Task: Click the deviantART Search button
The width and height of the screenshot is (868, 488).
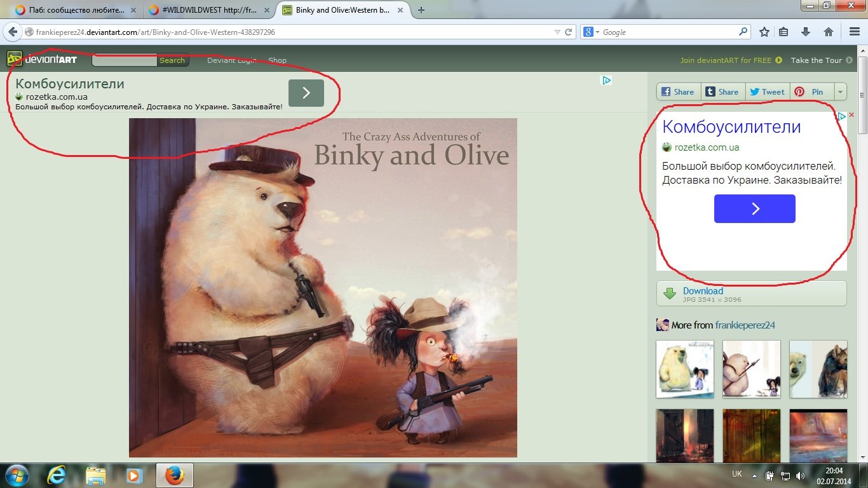Action: [x=172, y=60]
